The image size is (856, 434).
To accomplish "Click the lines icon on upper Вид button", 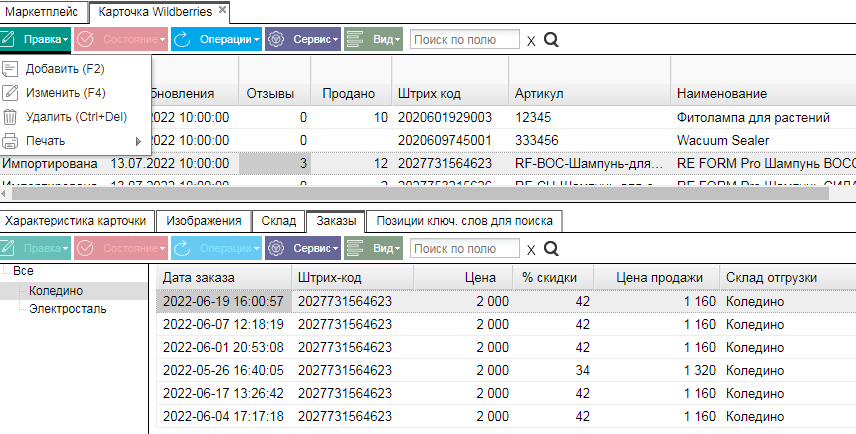I will tap(355, 39).
